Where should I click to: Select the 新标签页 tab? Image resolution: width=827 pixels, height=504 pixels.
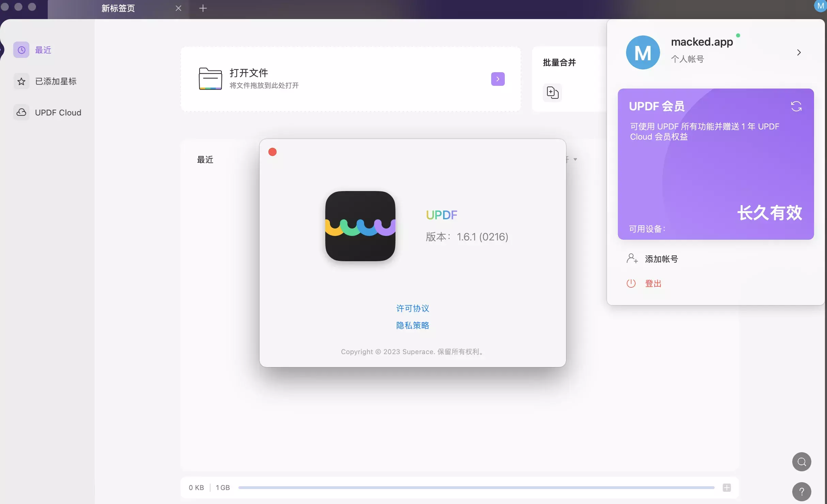point(118,8)
